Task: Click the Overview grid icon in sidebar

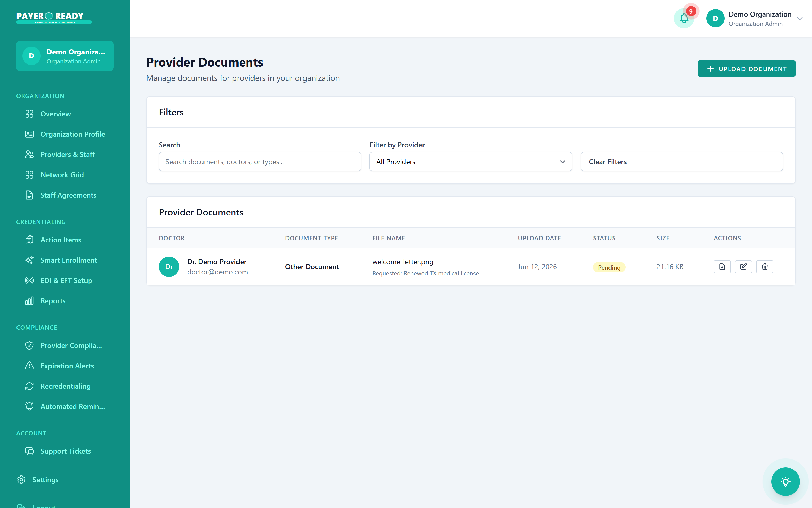Action: coord(29,114)
